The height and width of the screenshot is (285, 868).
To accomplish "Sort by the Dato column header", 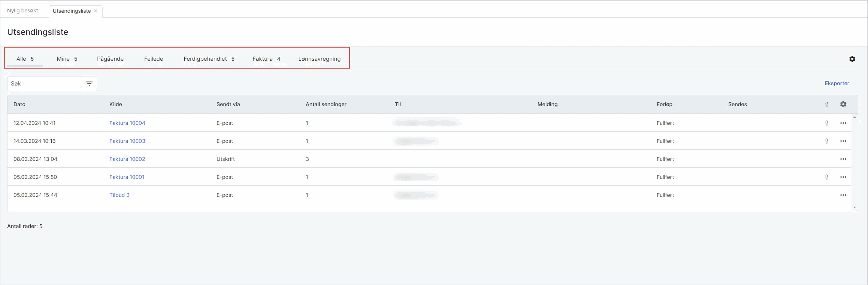I will pos(19,104).
